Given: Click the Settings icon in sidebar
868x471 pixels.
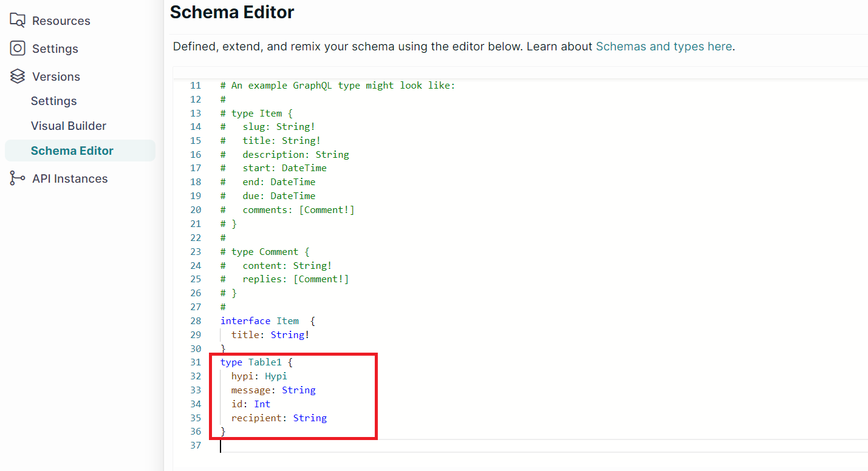Looking at the screenshot, I should 18,48.
